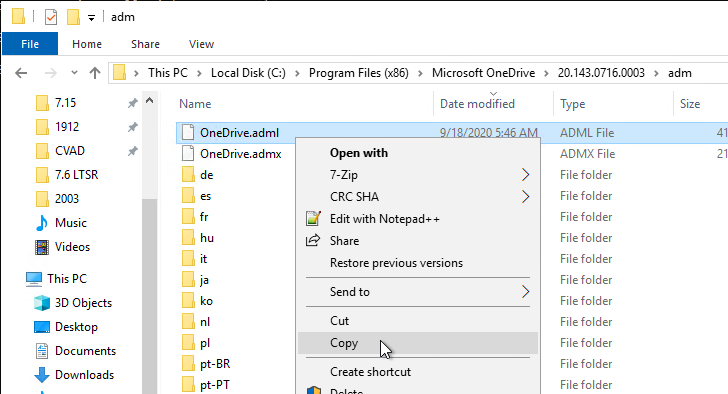Select 2003 folder in sidebar
Viewport: 728px width, 394px height.
(x=67, y=199)
